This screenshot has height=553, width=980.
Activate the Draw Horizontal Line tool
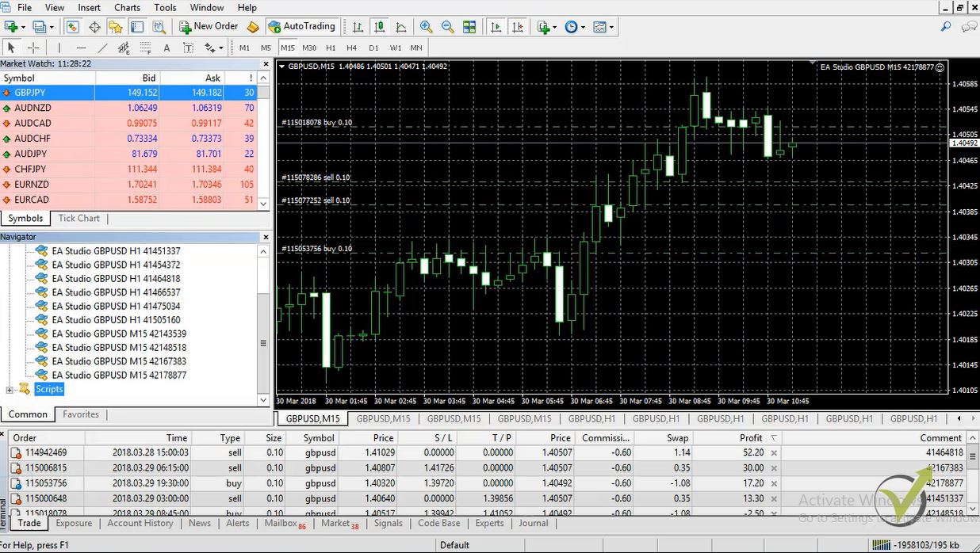pyautogui.click(x=81, y=48)
